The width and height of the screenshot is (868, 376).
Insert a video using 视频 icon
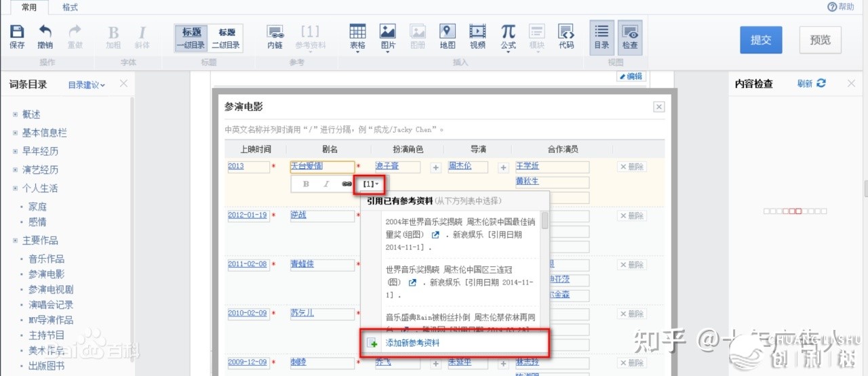pos(477,32)
